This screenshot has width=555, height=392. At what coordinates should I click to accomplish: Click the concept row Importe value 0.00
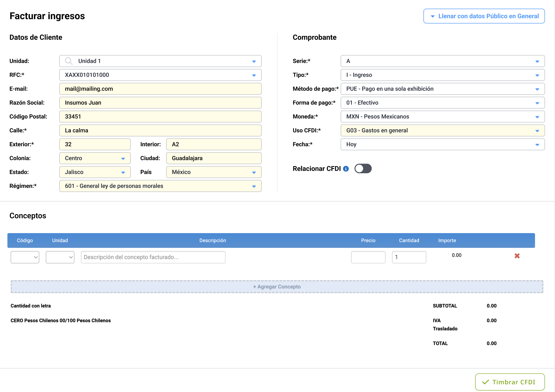(457, 255)
